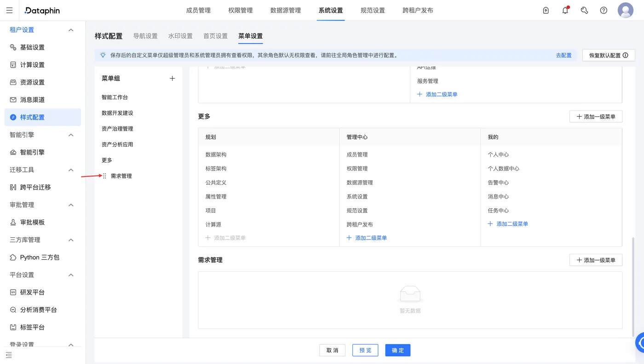Click the 研发平台 icon

(x=13, y=292)
